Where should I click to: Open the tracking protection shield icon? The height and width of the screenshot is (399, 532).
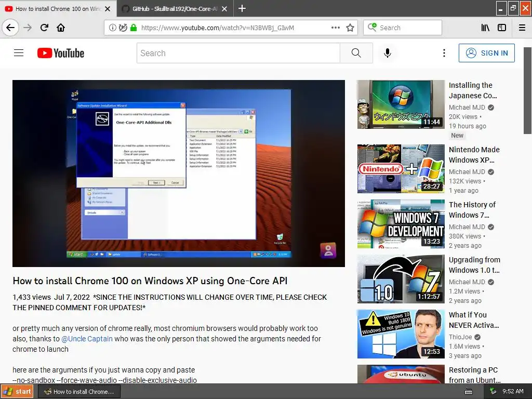pyautogui.click(x=123, y=28)
